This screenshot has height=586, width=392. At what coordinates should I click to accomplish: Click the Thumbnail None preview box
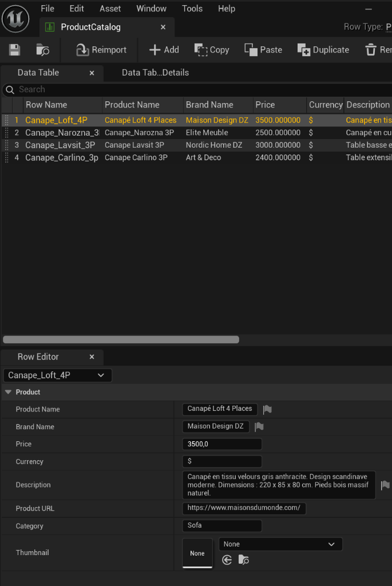197,553
